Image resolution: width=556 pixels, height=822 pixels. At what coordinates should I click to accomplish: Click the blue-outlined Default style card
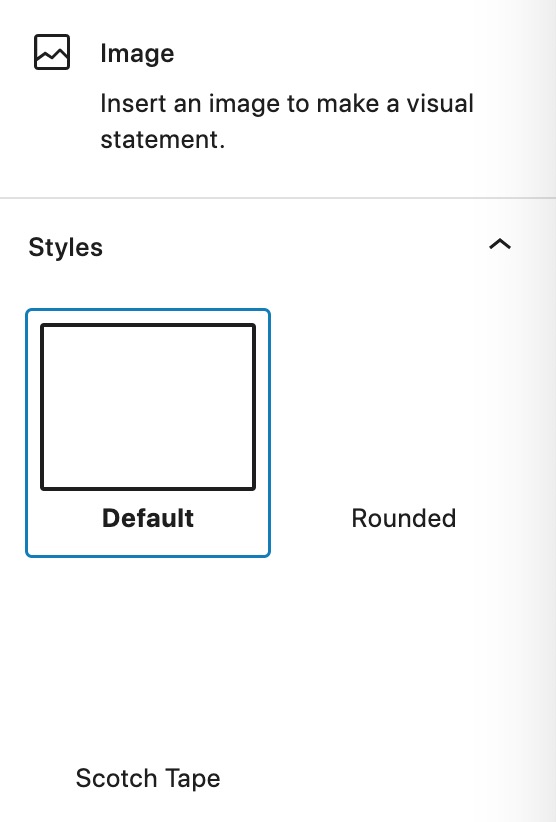coord(148,433)
